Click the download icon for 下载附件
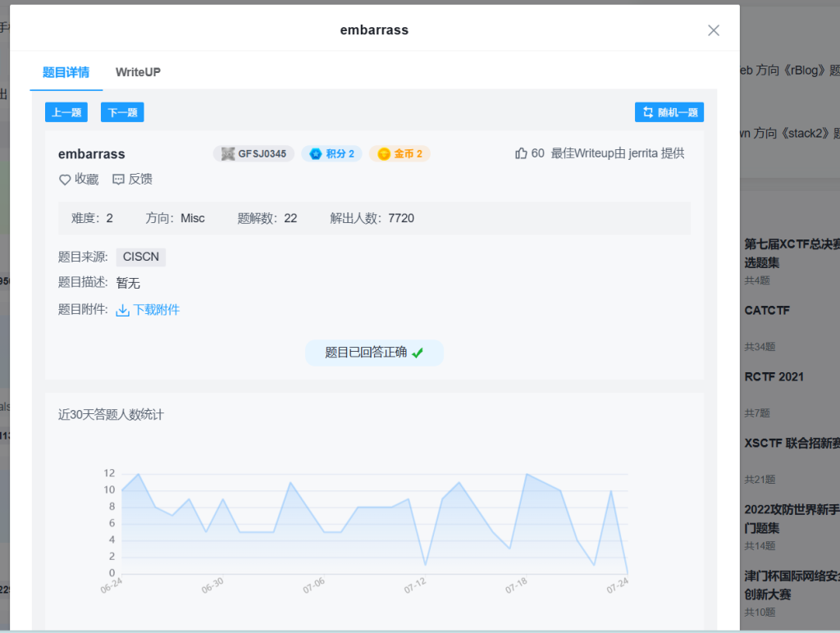The image size is (840, 633). pos(123,310)
